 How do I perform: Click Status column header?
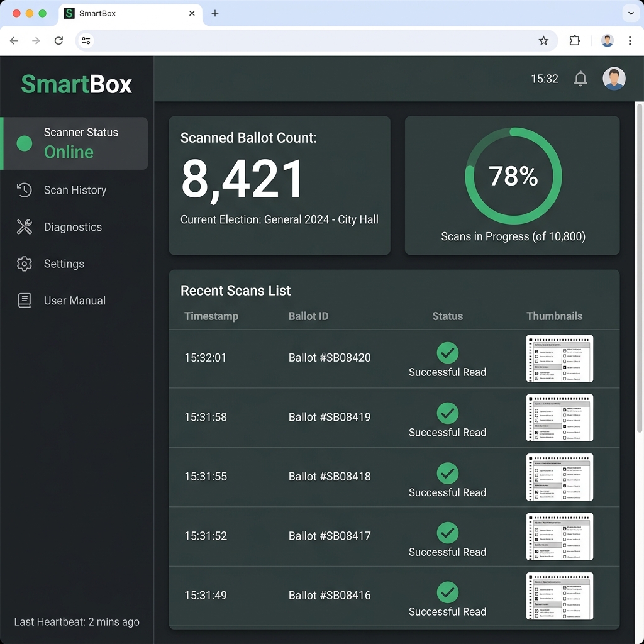coord(447,316)
